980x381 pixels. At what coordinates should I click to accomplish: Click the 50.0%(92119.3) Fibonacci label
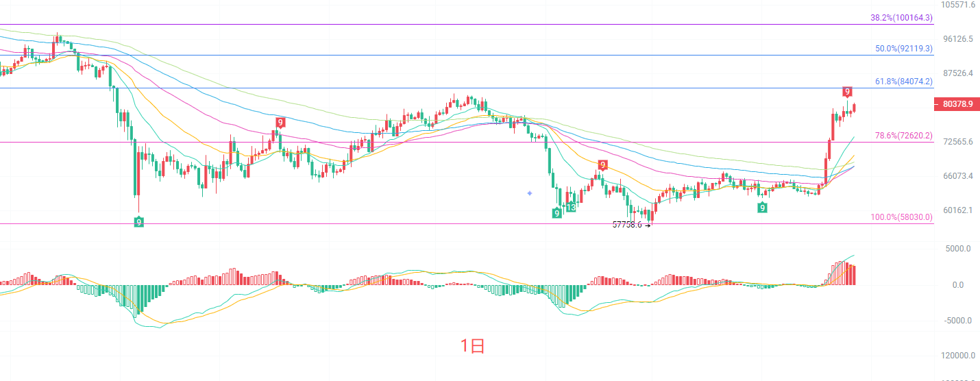click(x=904, y=49)
